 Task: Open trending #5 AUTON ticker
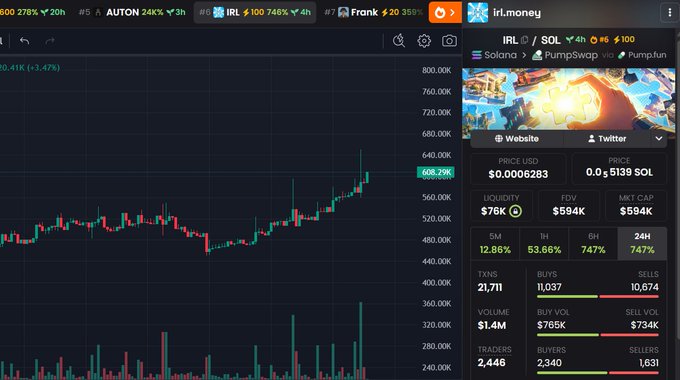(132, 12)
